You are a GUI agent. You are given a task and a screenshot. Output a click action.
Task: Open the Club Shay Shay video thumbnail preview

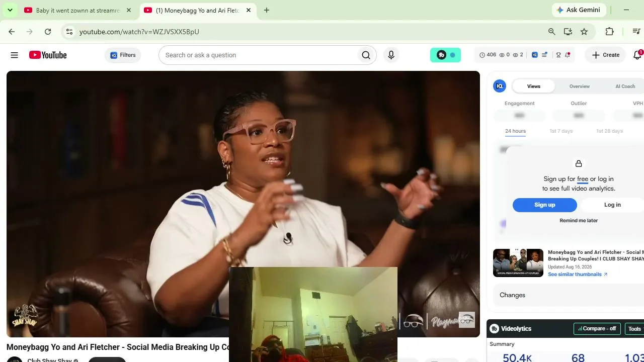(518, 263)
